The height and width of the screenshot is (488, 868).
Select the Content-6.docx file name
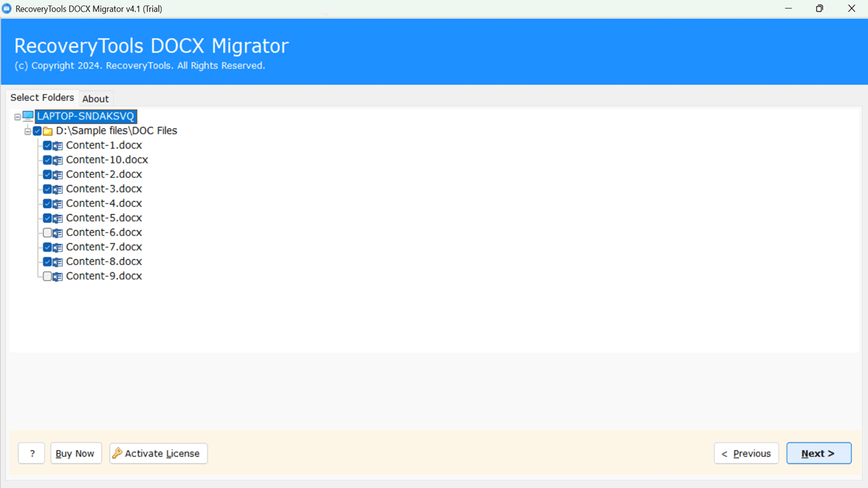click(104, 233)
